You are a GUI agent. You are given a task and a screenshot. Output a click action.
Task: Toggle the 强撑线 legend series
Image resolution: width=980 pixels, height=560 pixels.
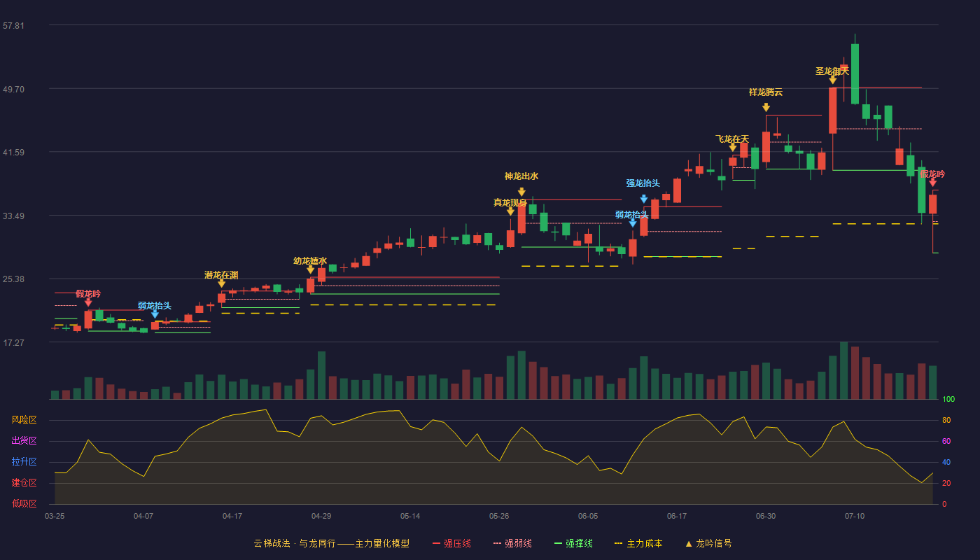(573, 543)
